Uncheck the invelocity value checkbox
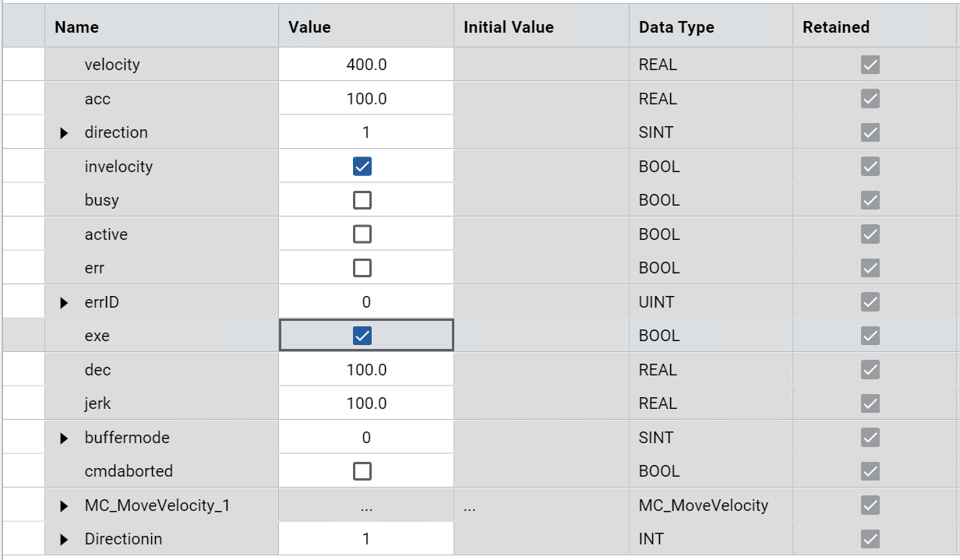The image size is (960, 560). click(x=362, y=167)
